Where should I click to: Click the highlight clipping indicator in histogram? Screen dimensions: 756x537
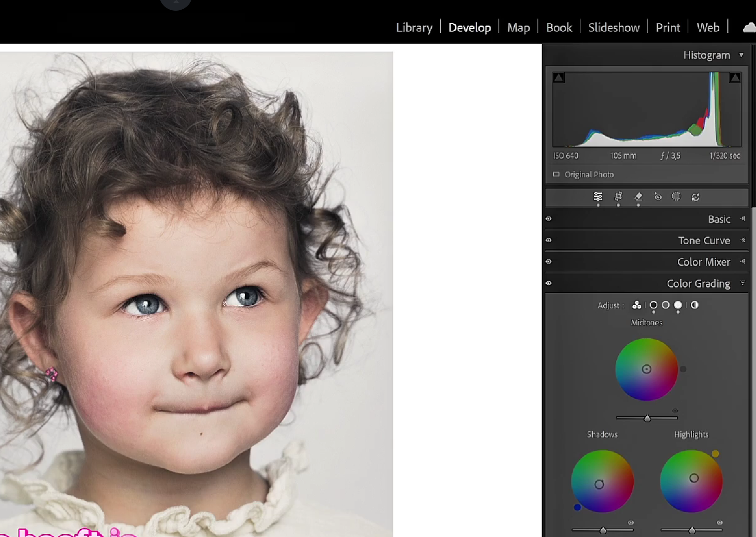pyautogui.click(x=735, y=78)
